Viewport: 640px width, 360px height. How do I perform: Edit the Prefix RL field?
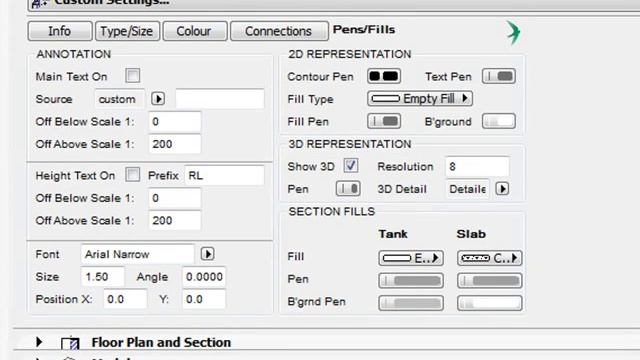click(x=224, y=176)
